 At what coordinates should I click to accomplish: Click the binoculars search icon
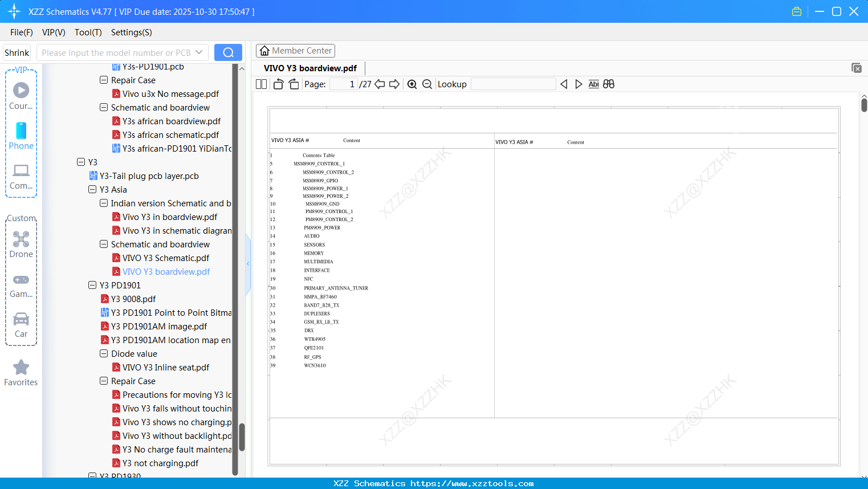[x=609, y=84]
